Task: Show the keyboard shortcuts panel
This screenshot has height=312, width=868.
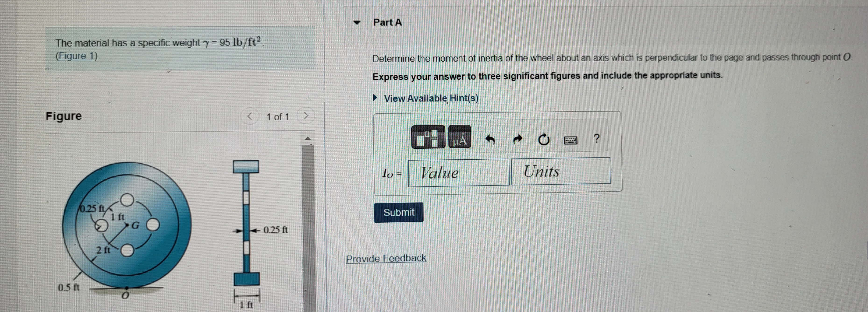Action: pos(570,140)
